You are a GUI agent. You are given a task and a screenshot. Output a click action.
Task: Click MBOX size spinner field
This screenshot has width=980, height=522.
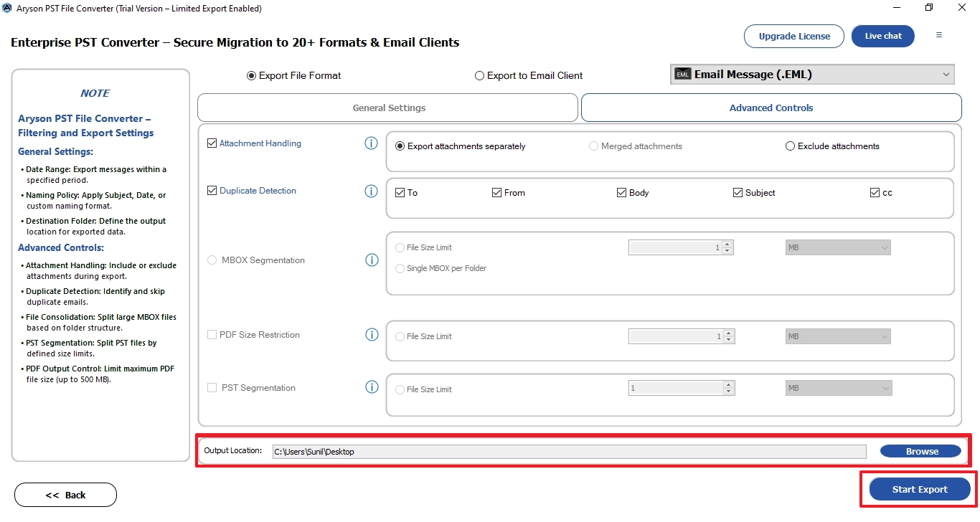681,247
